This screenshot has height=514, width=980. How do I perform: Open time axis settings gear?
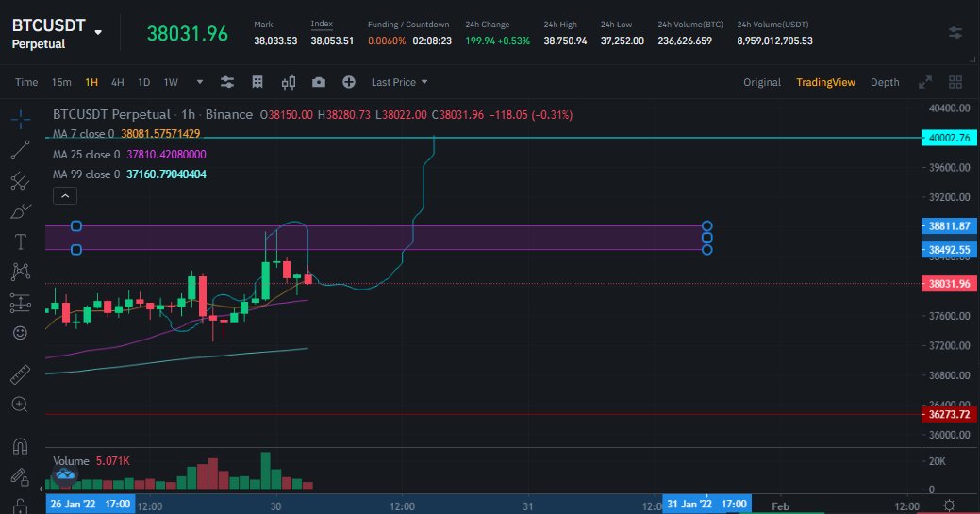click(x=950, y=506)
